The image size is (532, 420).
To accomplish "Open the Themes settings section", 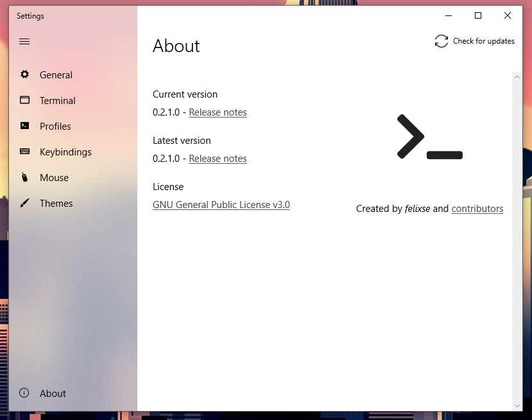I will click(x=56, y=203).
